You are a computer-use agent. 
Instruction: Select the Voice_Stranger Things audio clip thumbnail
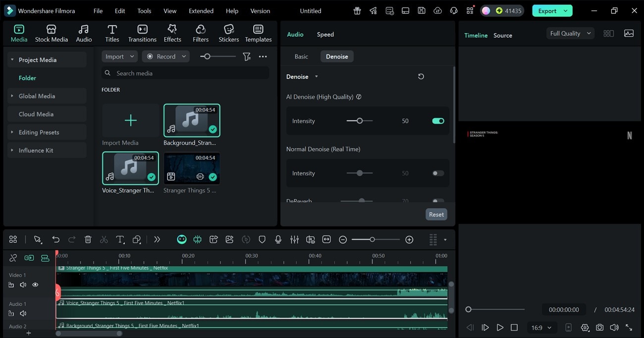tap(130, 168)
